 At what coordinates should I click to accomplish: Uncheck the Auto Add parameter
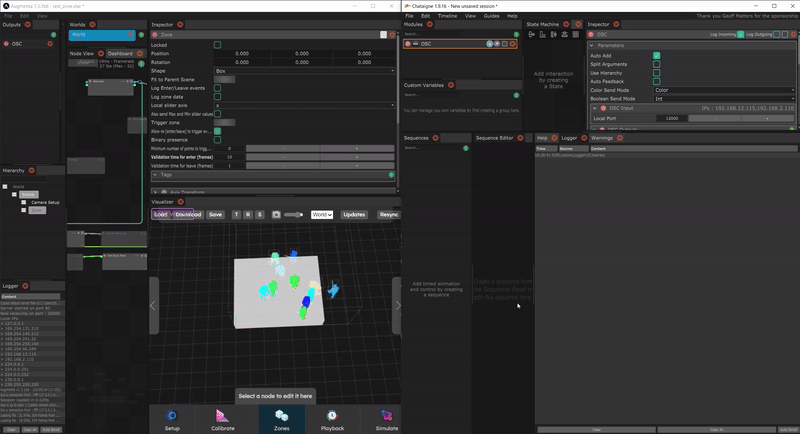coord(656,55)
